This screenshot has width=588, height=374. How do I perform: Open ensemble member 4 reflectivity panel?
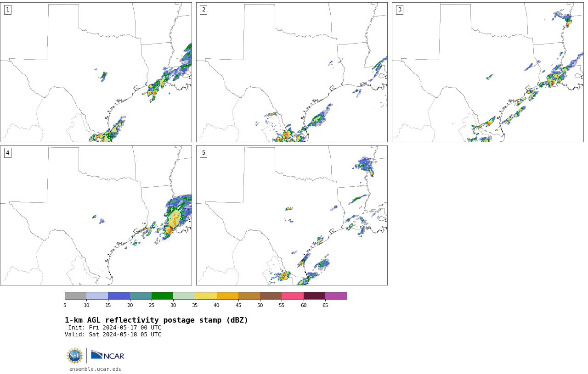96,215
